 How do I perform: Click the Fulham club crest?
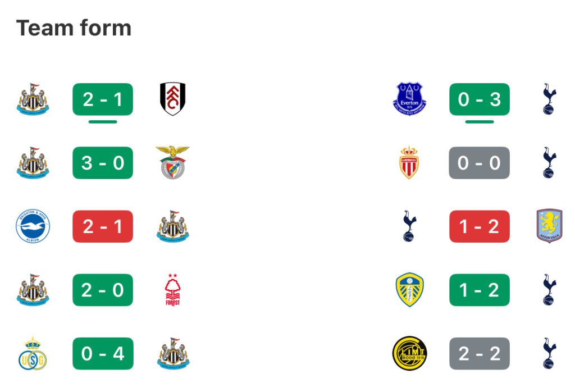point(172,99)
